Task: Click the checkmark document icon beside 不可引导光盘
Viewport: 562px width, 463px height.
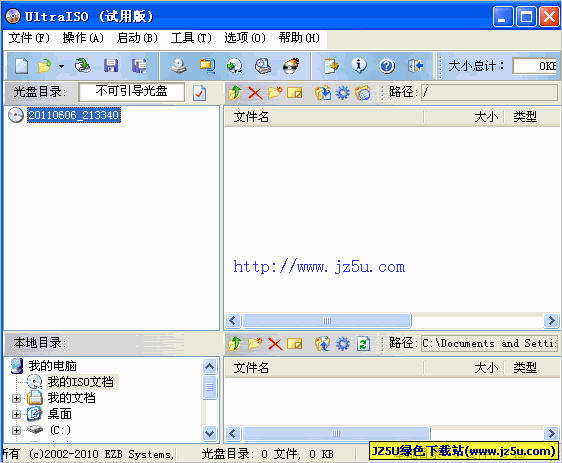Action: [199, 93]
